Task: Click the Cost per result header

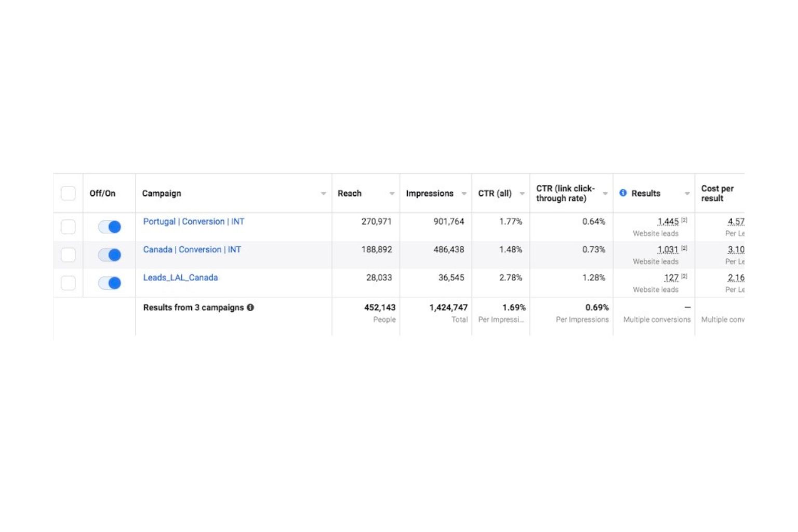Action: pos(717,193)
